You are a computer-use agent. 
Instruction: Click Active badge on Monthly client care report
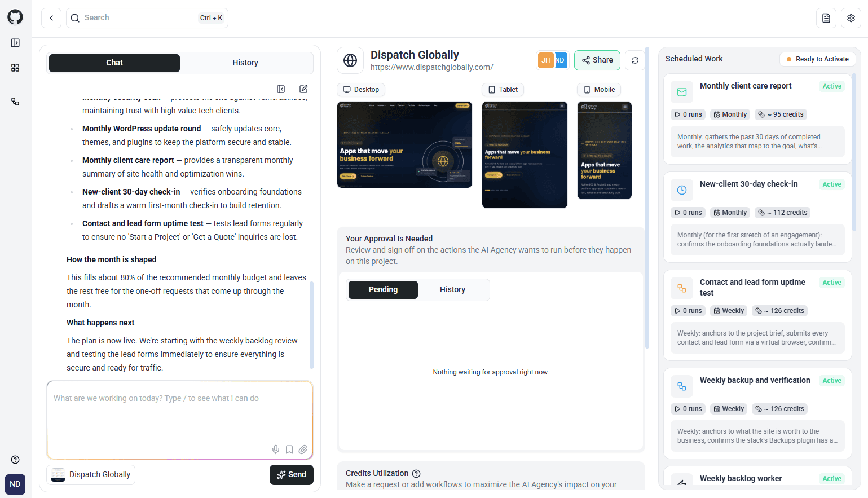(832, 86)
